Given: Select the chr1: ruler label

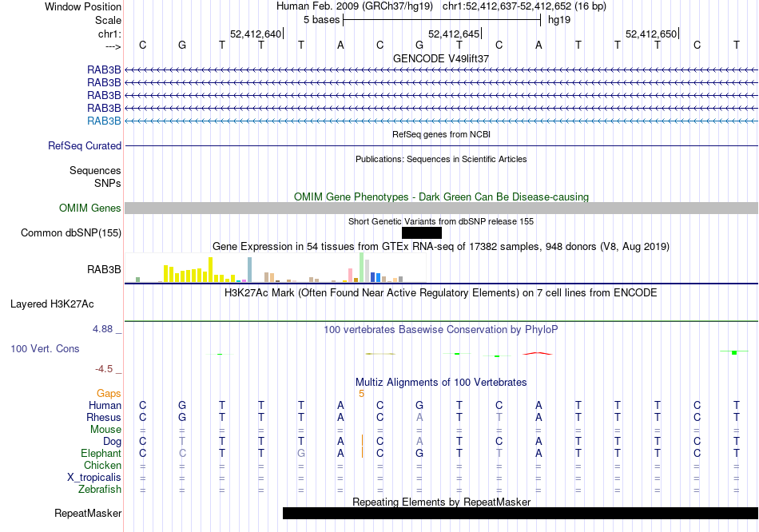Looking at the screenshot, I should click(x=109, y=34).
